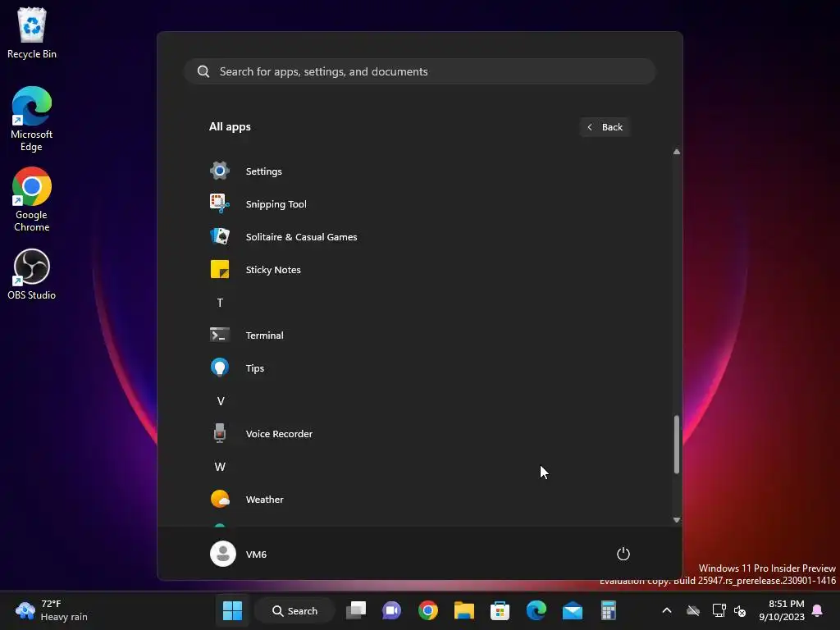The height and width of the screenshot is (630, 840).
Task: Open the Weather sun icon in the list
Action: click(x=220, y=499)
